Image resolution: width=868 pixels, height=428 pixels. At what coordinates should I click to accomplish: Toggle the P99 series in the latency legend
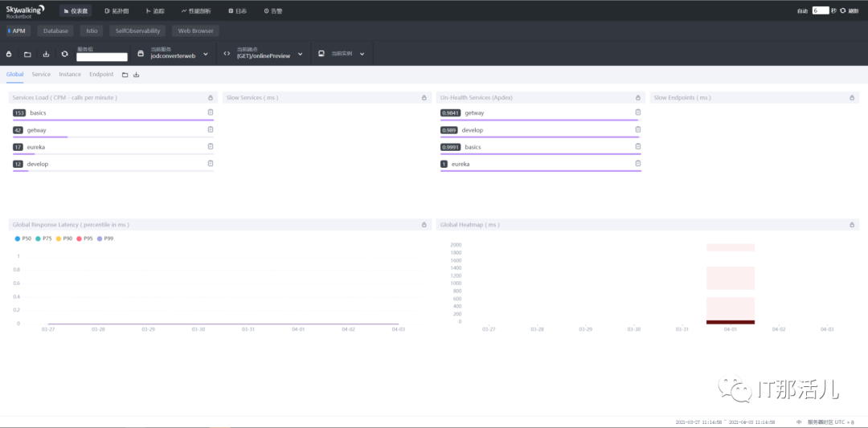coord(106,238)
